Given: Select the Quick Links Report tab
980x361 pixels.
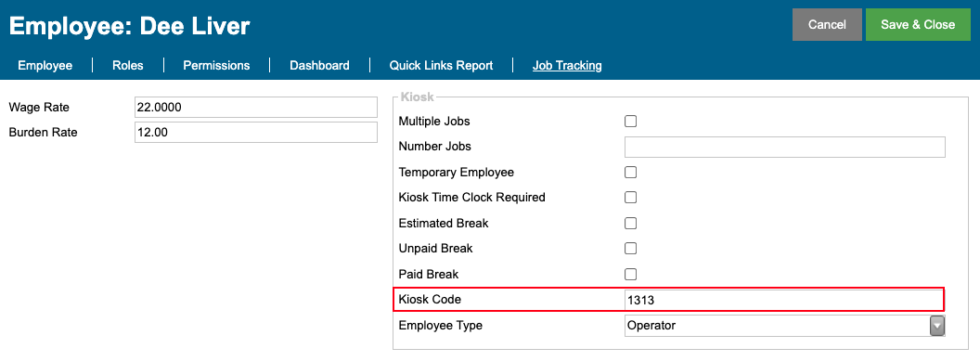Looking at the screenshot, I should (441, 66).
